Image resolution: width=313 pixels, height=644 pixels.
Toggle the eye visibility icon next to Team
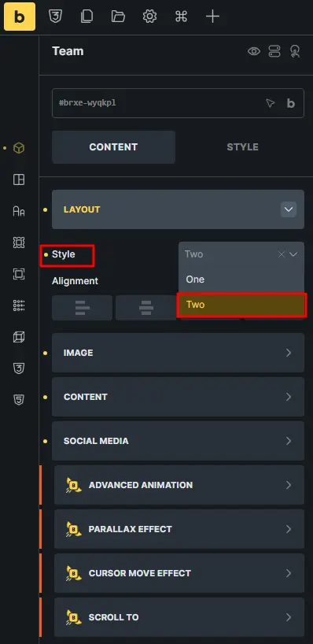tap(254, 51)
